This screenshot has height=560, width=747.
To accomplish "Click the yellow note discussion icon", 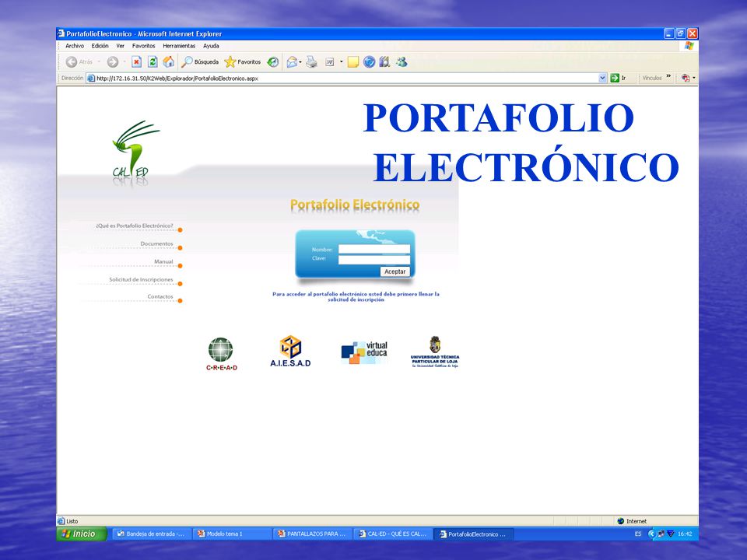I will point(353,62).
